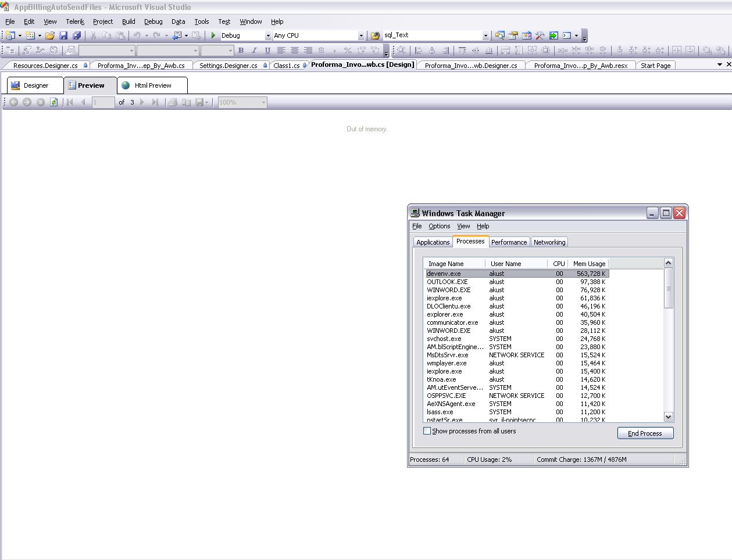
Task: Sort processes by Mem Usage column
Action: click(588, 264)
